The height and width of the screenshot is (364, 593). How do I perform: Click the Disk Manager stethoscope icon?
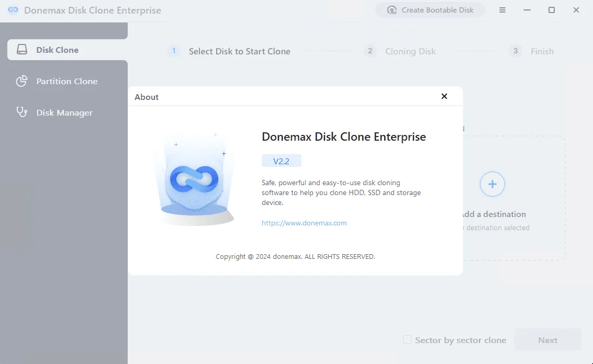tap(22, 112)
